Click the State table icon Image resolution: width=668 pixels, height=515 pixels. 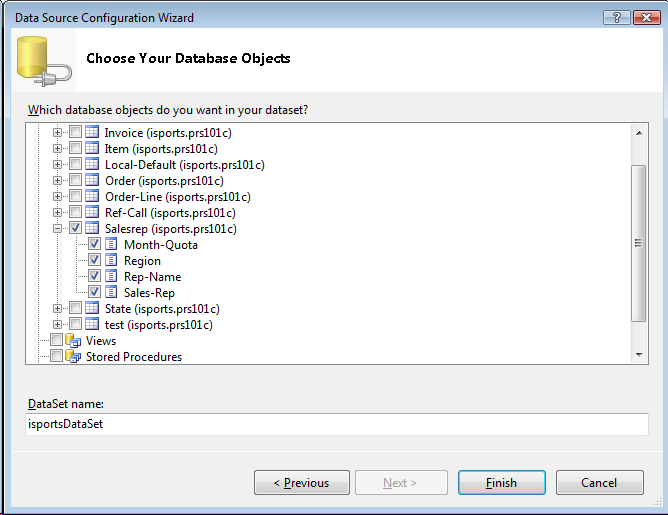coord(92,309)
